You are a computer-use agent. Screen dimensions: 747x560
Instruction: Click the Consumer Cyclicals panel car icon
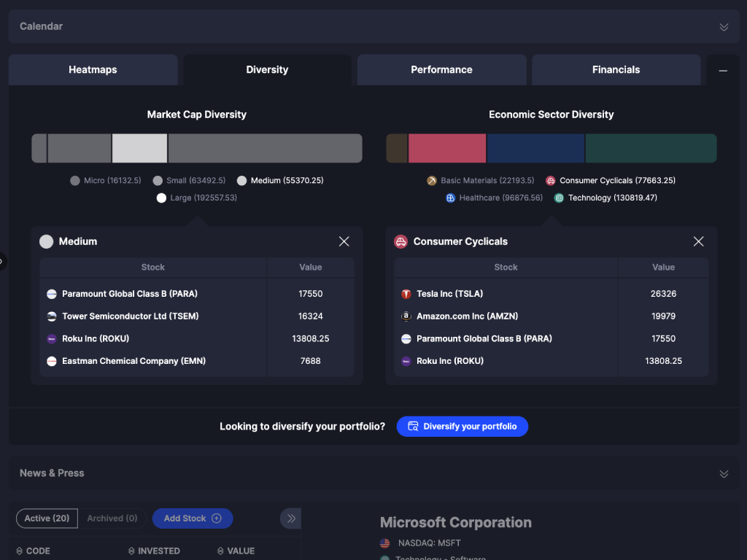tap(401, 241)
